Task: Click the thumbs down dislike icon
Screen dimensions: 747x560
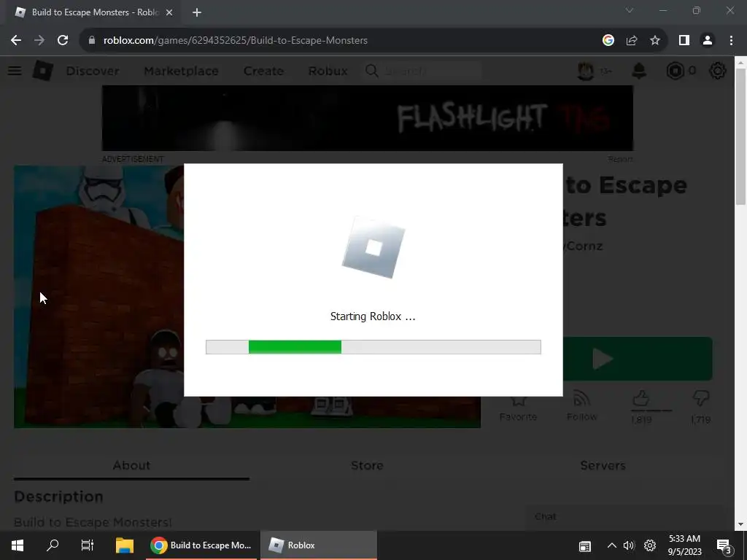Action: [x=701, y=398]
